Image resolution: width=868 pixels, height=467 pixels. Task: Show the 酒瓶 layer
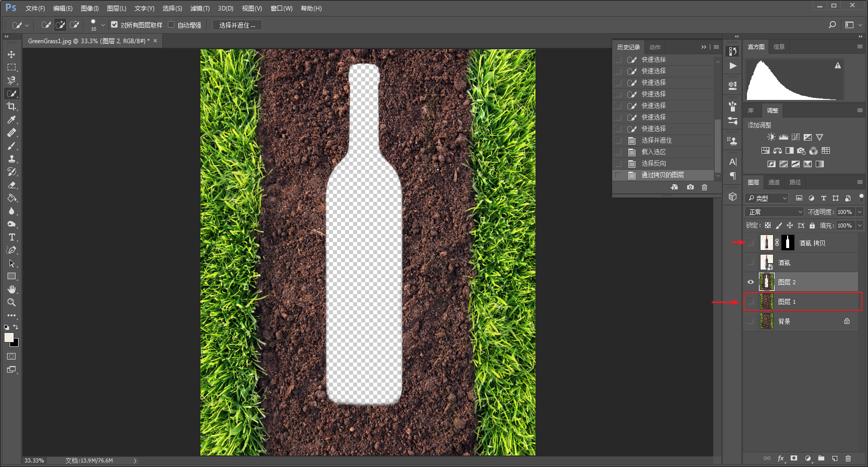[750, 263]
